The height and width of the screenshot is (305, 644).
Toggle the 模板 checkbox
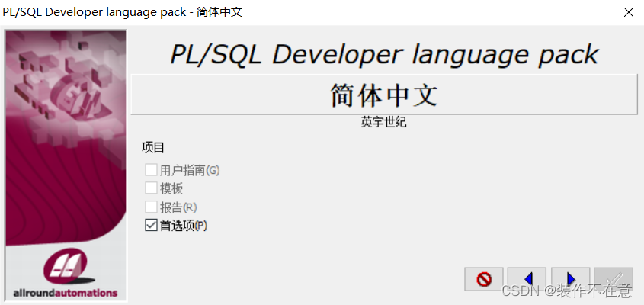tap(151, 188)
